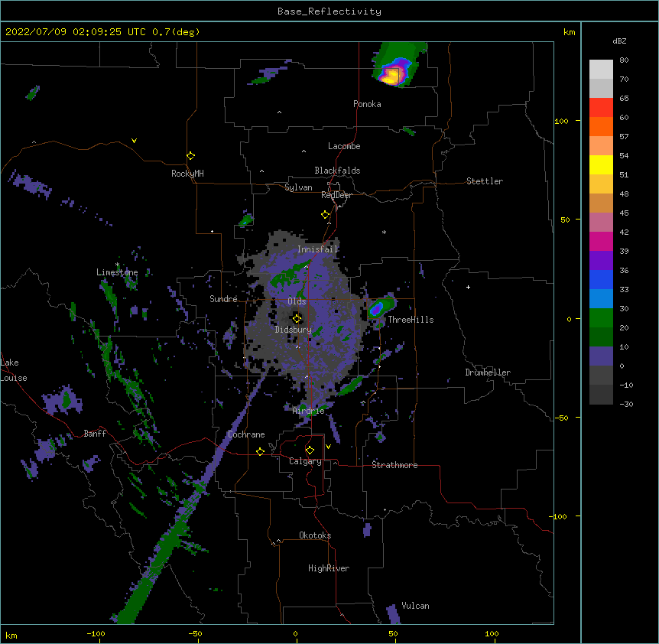Click the Base_Reflectivity title text
659x644 pixels.
point(329,11)
